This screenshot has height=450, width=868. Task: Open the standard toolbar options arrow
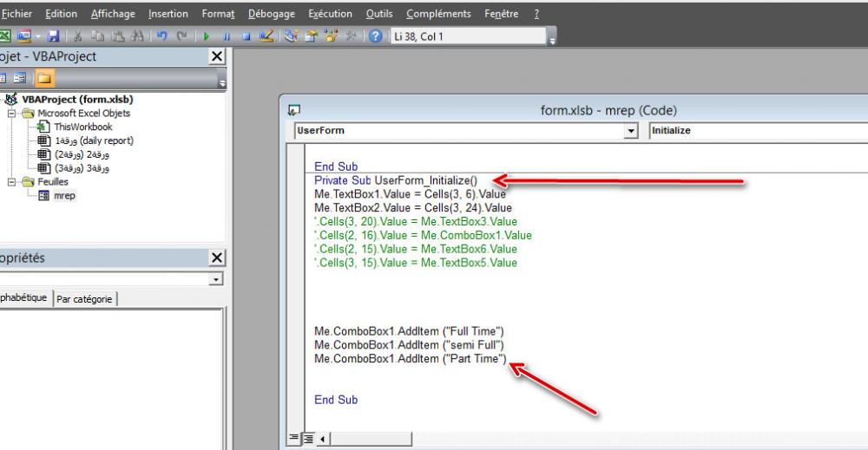coord(552,39)
